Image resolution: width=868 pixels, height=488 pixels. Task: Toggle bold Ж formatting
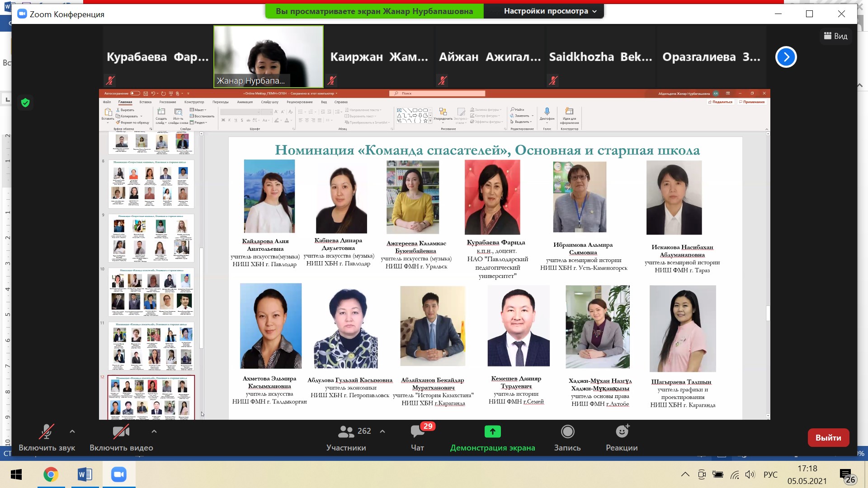point(223,120)
